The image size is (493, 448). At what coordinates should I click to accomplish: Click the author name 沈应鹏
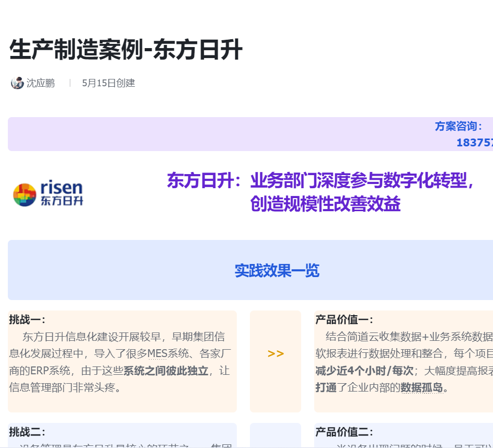[x=41, y=83]
